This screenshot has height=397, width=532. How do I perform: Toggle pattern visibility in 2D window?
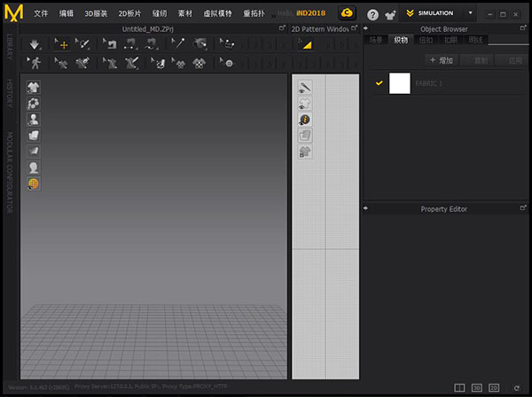[x=305, y=104]
